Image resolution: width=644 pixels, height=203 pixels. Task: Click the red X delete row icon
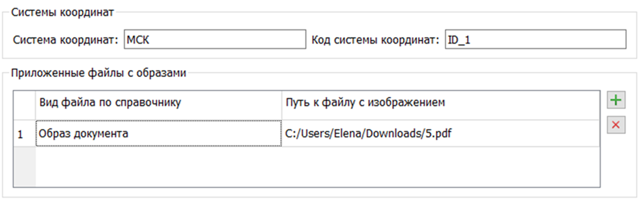616,125
